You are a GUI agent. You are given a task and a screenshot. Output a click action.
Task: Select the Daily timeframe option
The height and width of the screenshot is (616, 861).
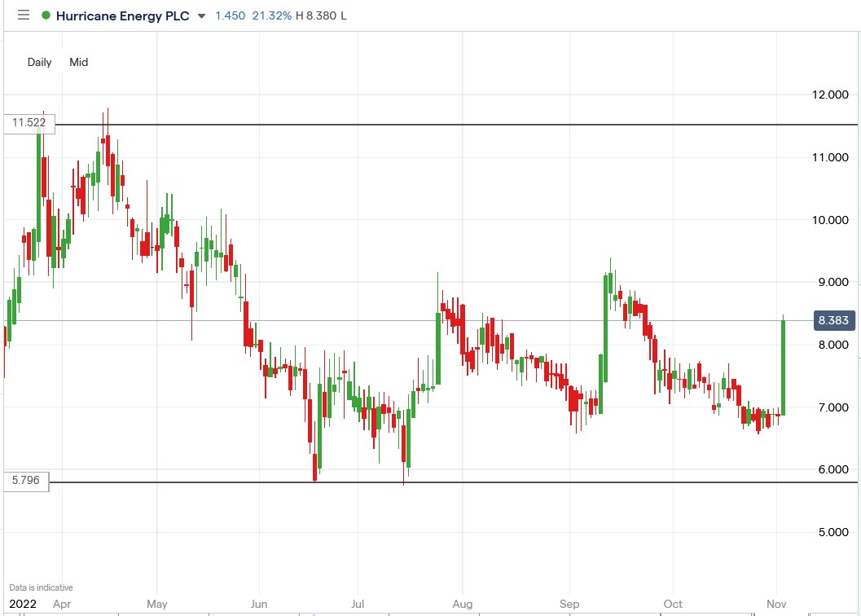click(39, 62)
